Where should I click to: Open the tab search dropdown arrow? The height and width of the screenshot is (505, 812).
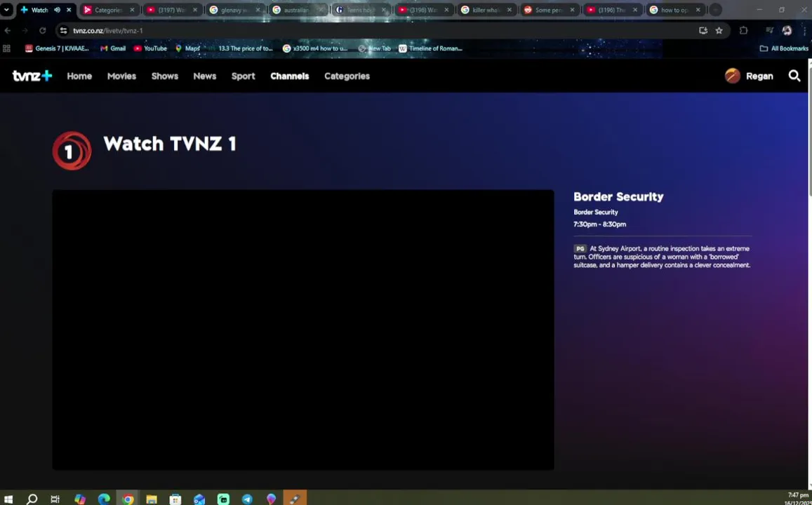[6, 10]
